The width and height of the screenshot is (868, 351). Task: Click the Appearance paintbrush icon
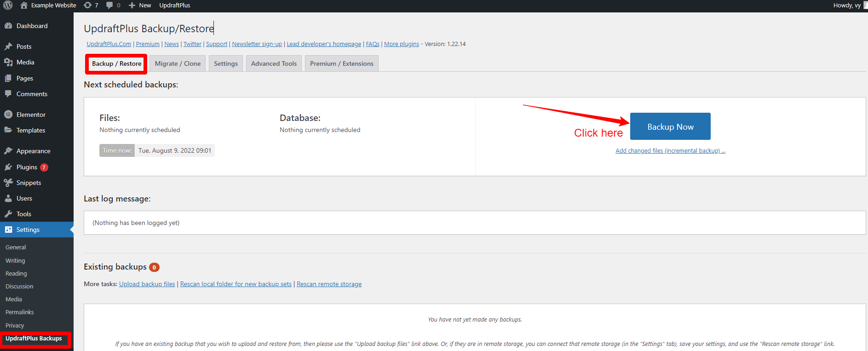(8, 151)
